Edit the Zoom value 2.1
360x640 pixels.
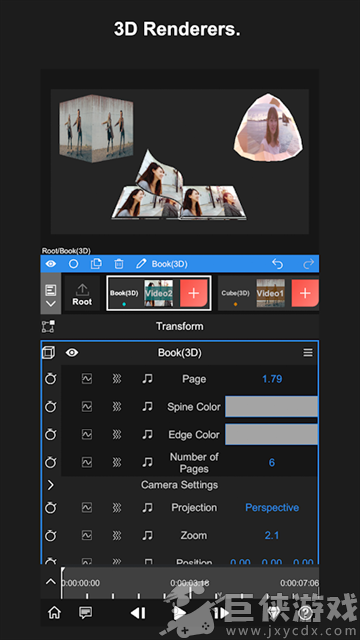click(x=272, y=536)
